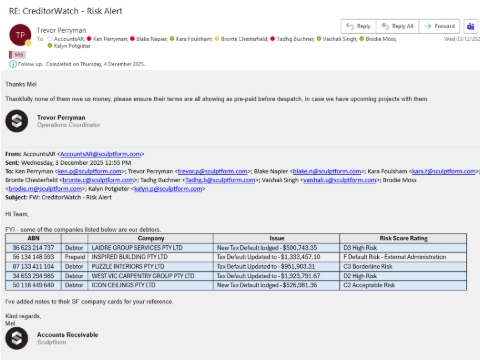Screen dimensions: 480x360
Task: Click the F Default Risk rating cell
Action: [403, 257]
